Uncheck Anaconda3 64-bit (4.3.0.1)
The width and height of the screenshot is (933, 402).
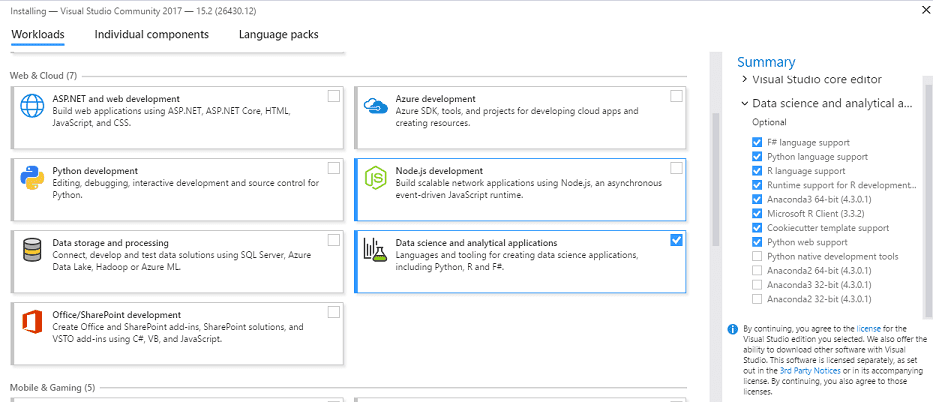click(757, 199)
